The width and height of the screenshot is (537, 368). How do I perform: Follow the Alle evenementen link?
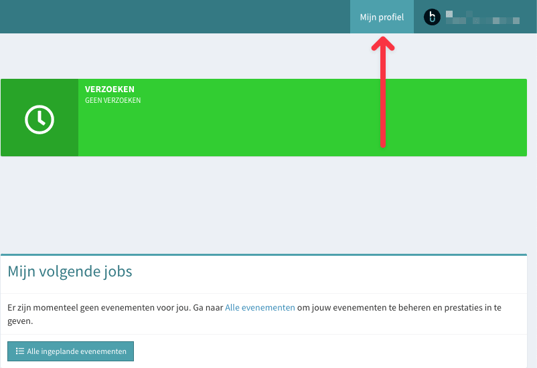click(x=260, y=308)
